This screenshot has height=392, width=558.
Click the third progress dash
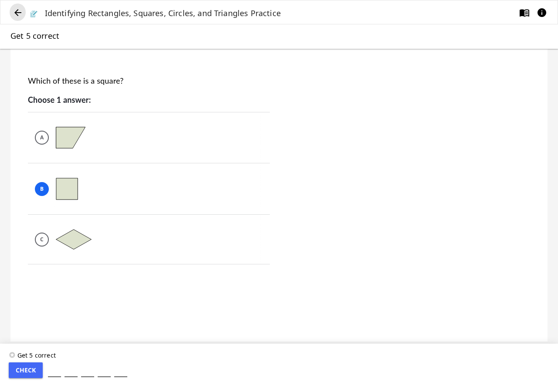pos(88,376)
